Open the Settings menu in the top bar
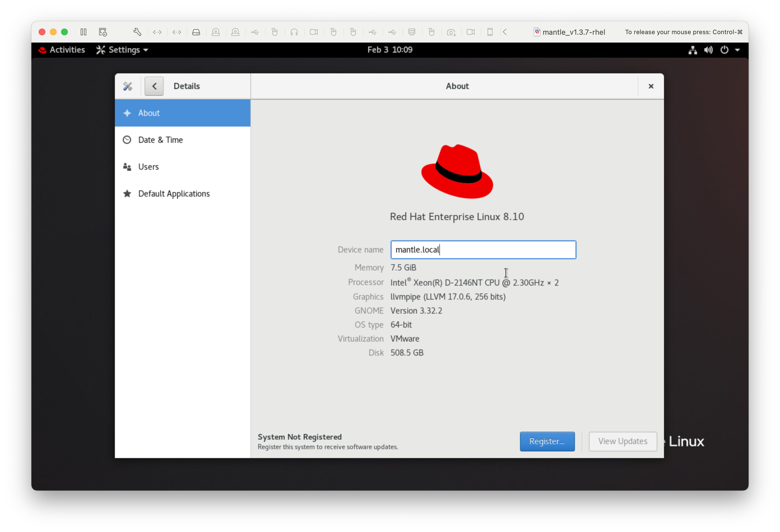 click(122, 50)
